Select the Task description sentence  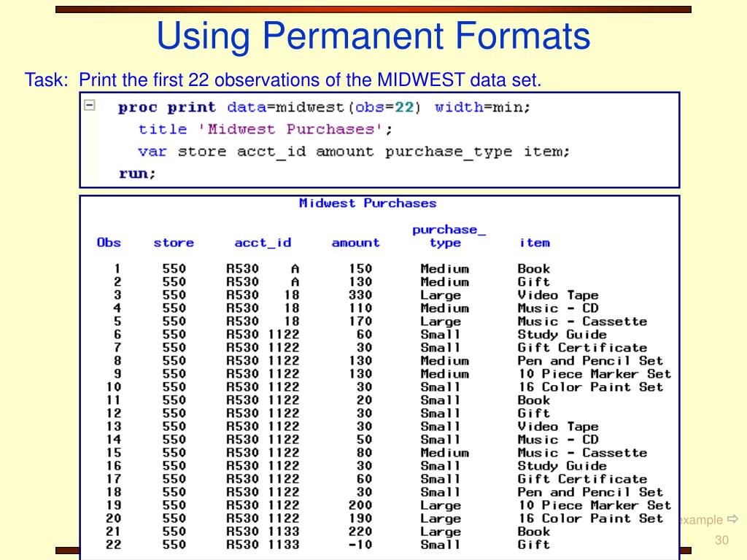(283, 79)
